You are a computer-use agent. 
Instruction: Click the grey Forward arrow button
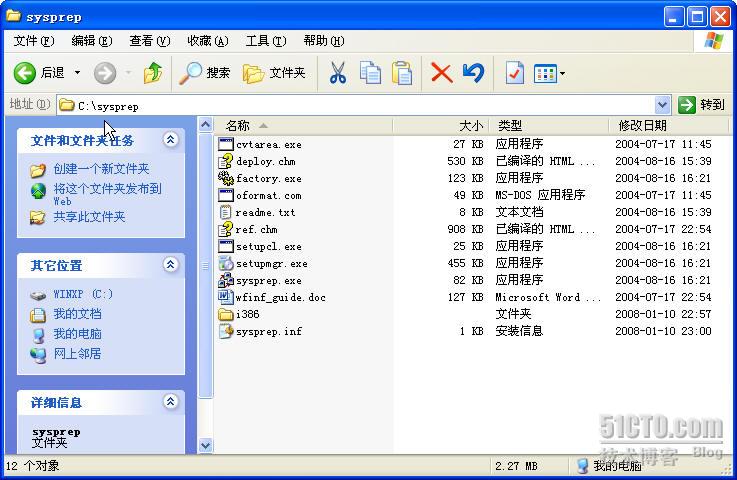coord(105,73)
